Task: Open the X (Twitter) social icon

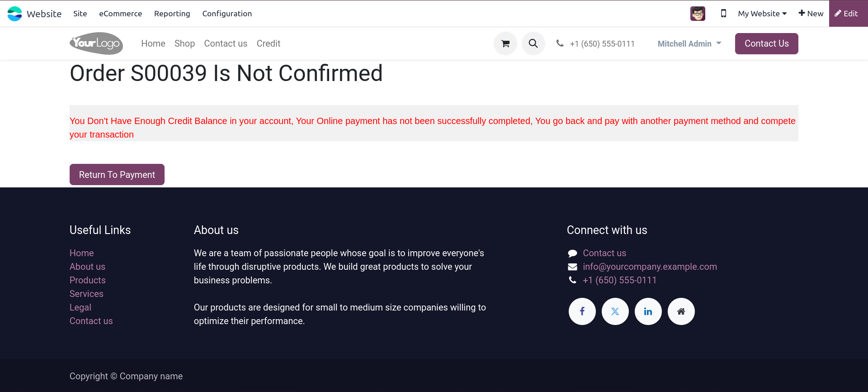Action: point(615,311)
